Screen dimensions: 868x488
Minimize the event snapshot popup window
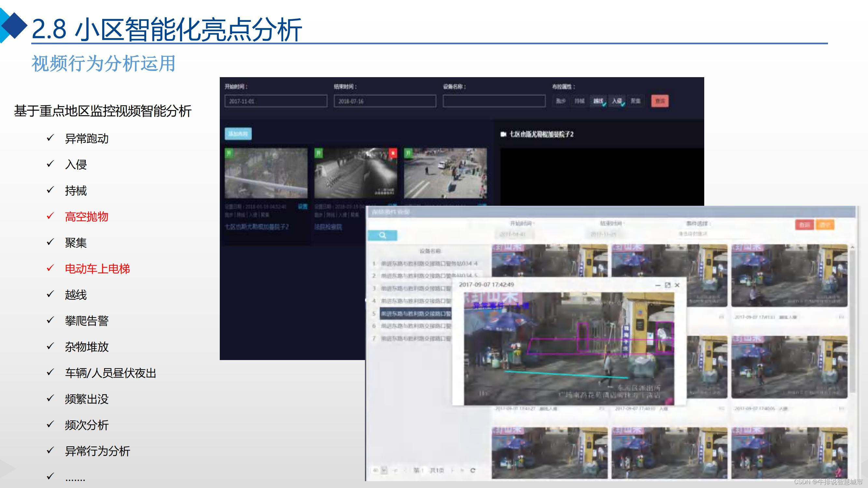[657, 285]
